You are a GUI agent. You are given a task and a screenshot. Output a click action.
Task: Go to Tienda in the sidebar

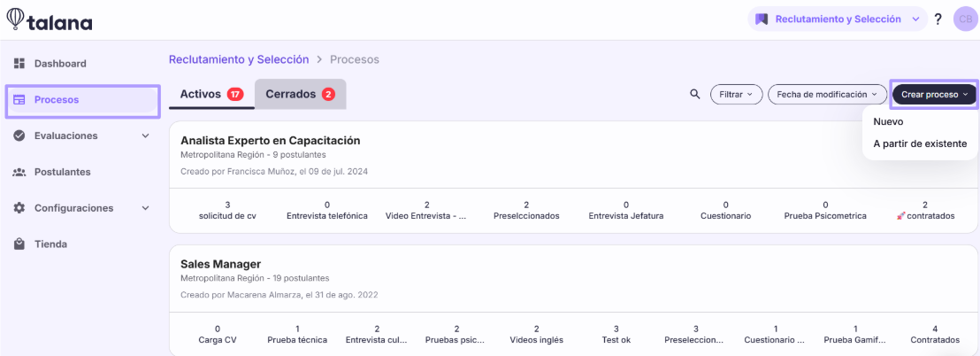[50, 244]
